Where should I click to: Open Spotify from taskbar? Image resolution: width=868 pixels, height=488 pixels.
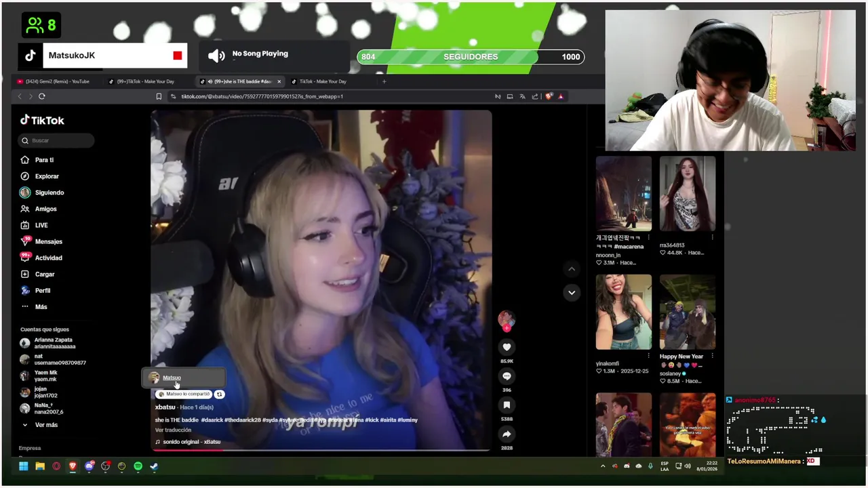pyautogui.click(x=138, y=466)
